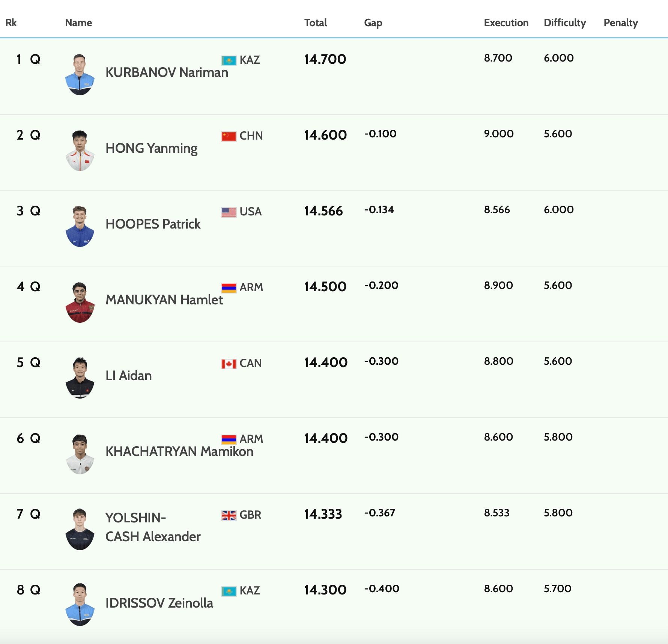Click the HONG Yanming name link
The height and width of the screenshot is (644, 668).
pyautogui.click(x=151, y=148)
